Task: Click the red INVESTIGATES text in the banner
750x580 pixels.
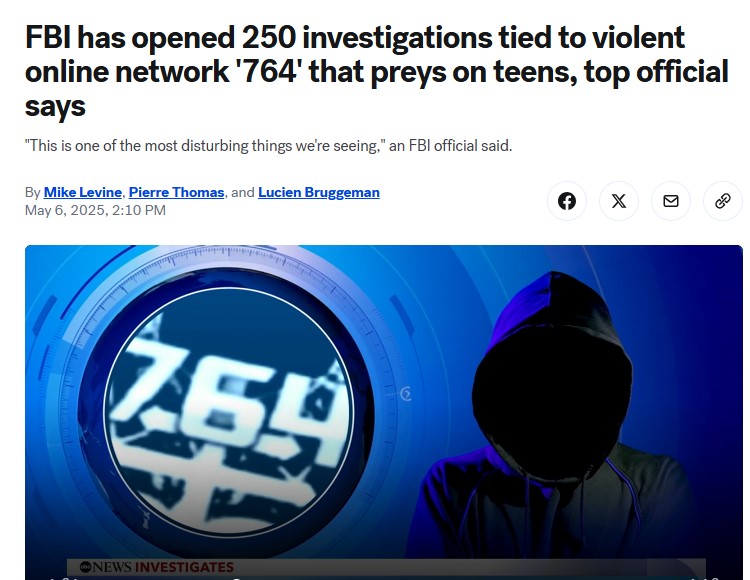Action: [x=185, y=567]
